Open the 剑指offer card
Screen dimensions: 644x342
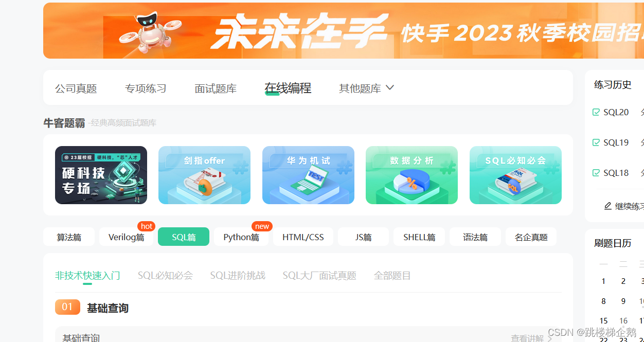[x=204, y=175]
